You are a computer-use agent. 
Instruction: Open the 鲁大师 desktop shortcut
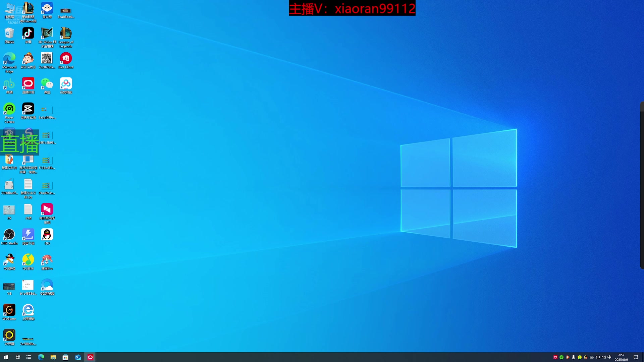click(x=47, y=10)
